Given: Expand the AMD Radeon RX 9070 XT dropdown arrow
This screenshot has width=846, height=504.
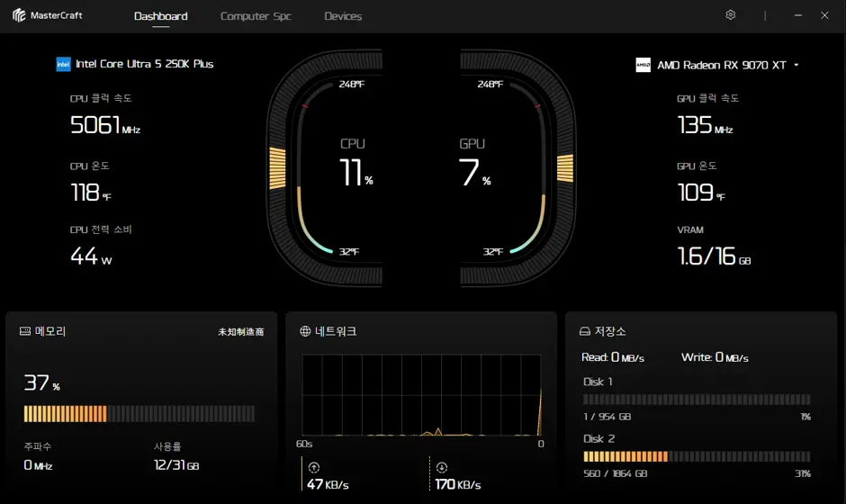Looking at the screenshot, I should point(796,65).
